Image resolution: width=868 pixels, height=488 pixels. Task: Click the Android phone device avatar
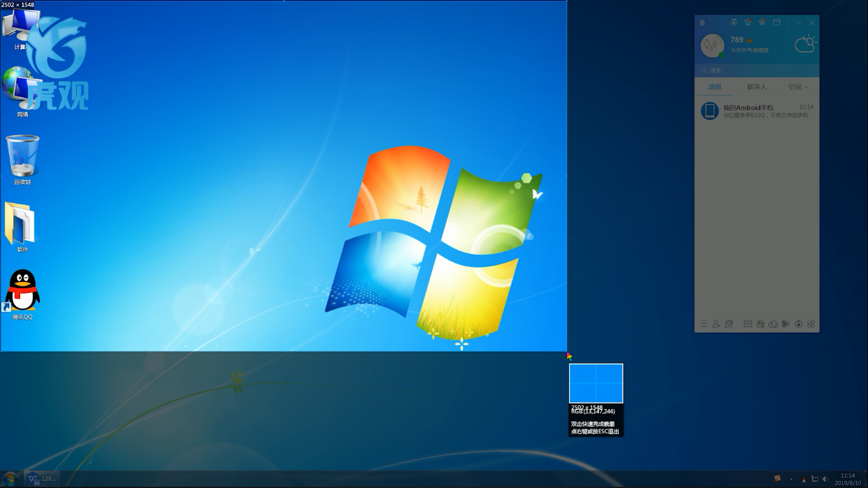click(710, 111)
